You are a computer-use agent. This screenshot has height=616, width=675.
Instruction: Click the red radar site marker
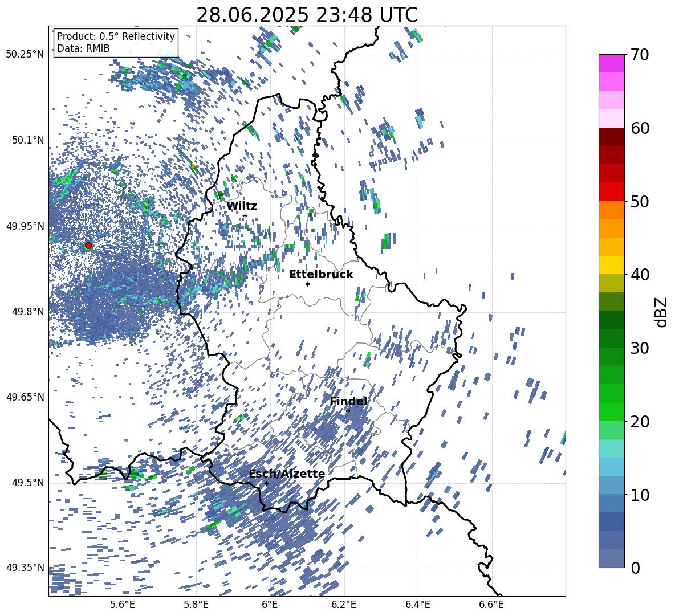click(88, 245)
